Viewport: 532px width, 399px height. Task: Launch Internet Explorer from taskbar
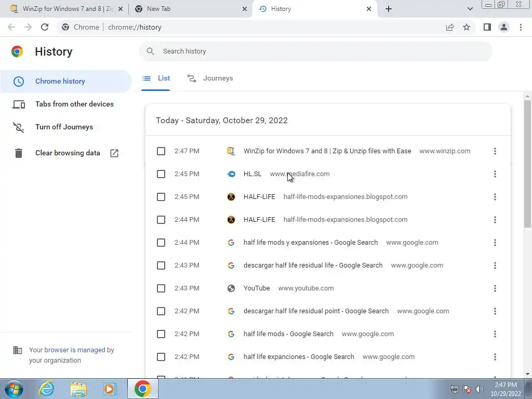tap(46, 389)
